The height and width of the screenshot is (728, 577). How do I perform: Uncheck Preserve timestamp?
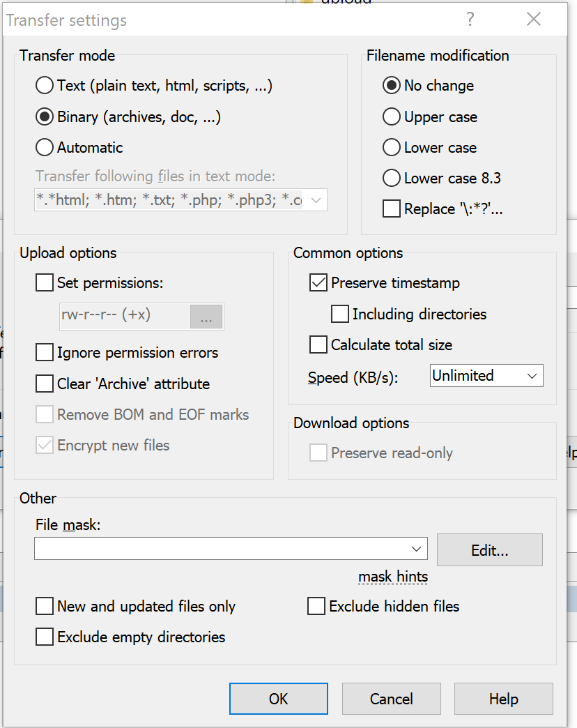pos(318,283)
